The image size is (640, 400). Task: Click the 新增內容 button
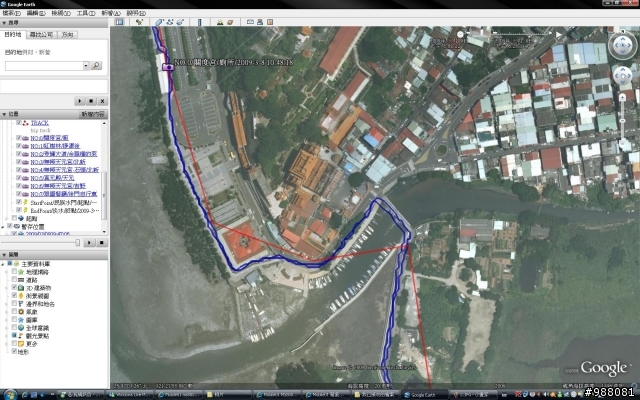tap(93, 114)
